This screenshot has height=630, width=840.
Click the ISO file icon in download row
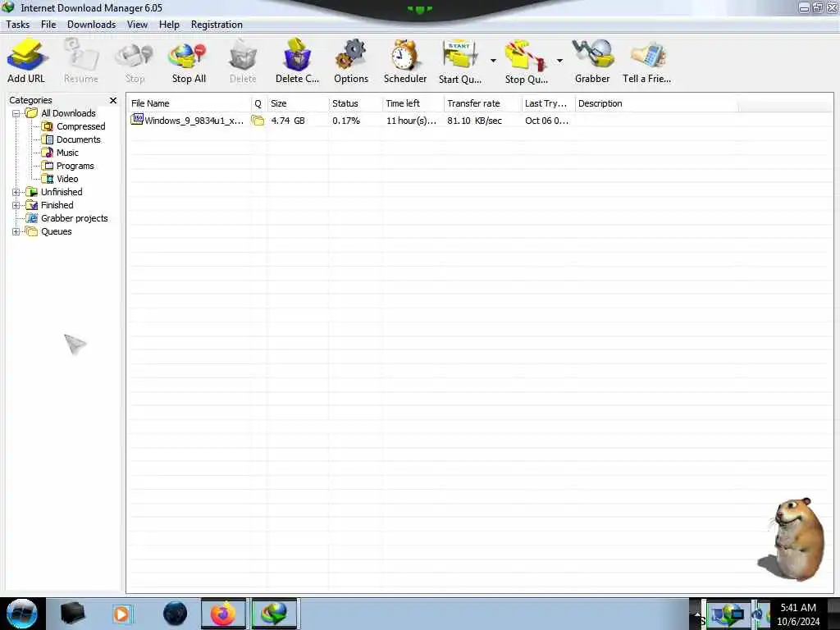[137, 120]
